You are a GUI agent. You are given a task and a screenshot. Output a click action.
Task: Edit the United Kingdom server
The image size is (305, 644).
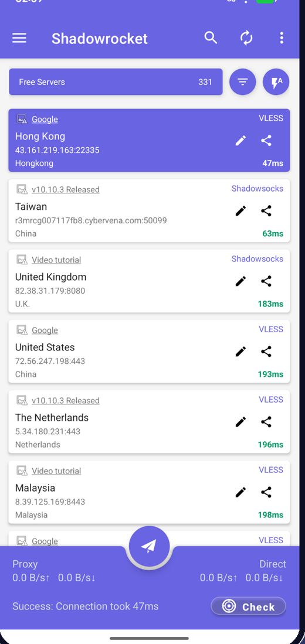pos(241,281)
